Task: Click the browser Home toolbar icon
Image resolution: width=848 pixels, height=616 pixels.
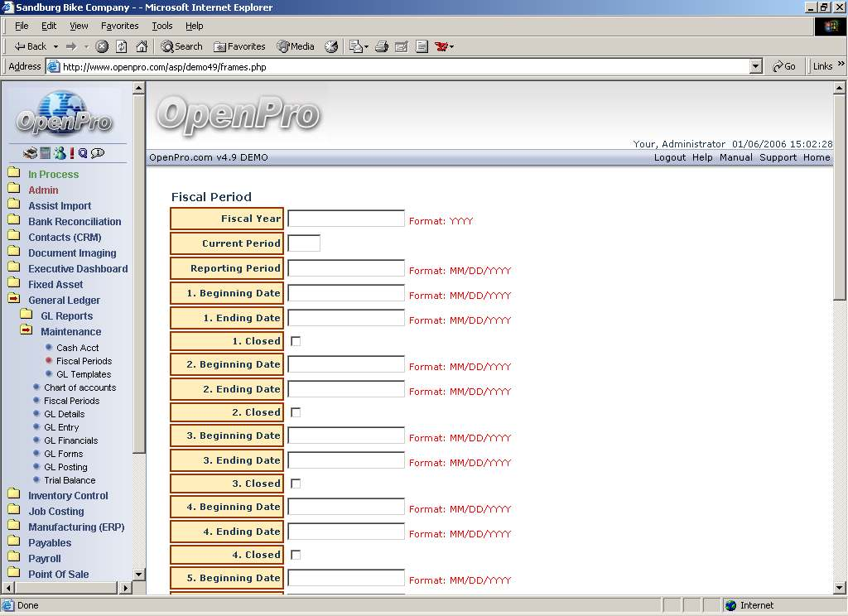Action: (142, 46)
